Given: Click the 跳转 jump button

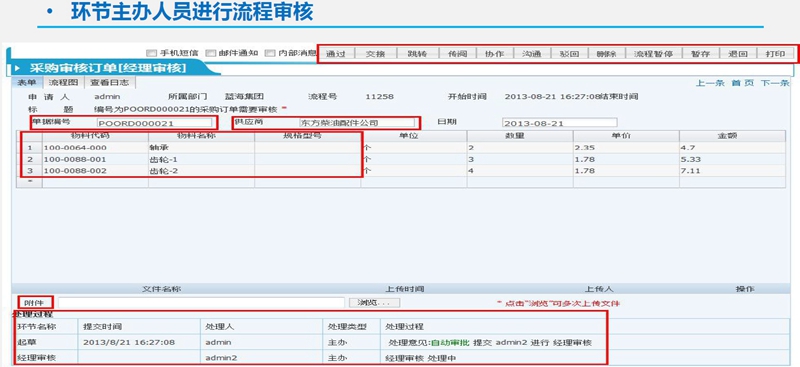Looking at the screenshot, I should [417, 54].
